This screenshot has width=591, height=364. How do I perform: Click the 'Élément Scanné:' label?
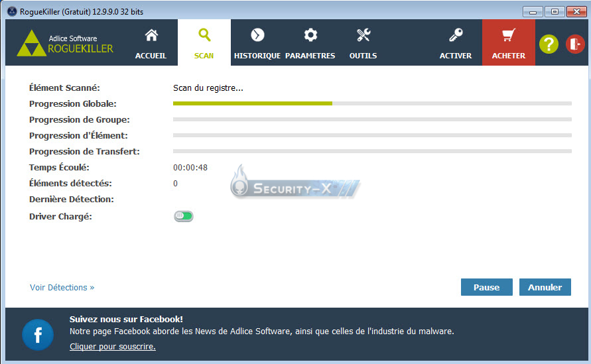pyautogui.click(x=64, y=88)
